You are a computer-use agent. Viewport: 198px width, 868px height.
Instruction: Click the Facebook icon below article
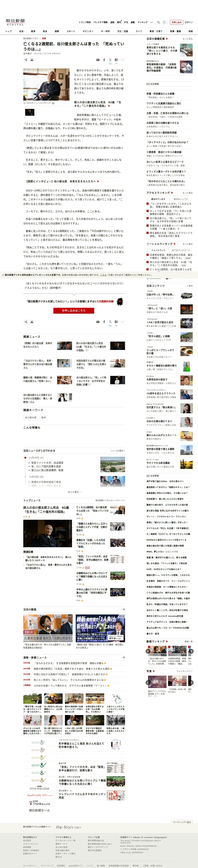click(x=104, y=322)
